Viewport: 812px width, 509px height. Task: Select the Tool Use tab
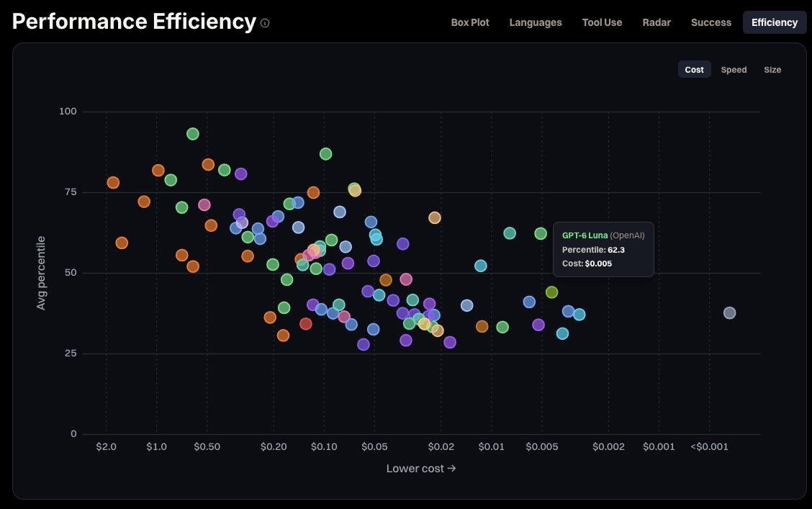[x=602, y=22]
